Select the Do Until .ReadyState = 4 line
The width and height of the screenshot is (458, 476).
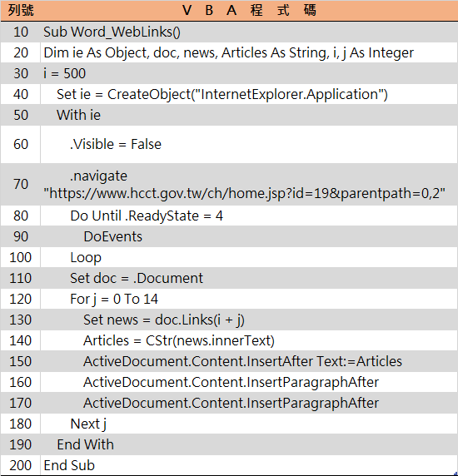coord(147,216)
